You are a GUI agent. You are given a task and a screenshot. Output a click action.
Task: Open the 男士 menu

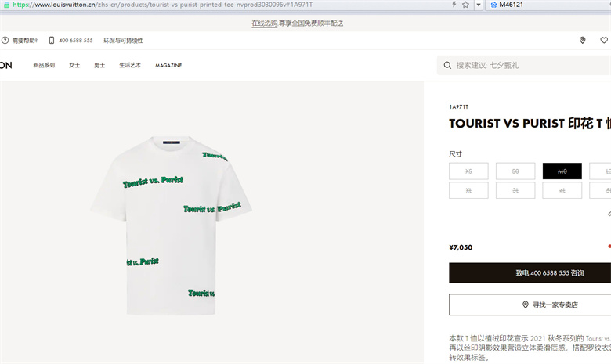tap(99, 66)
